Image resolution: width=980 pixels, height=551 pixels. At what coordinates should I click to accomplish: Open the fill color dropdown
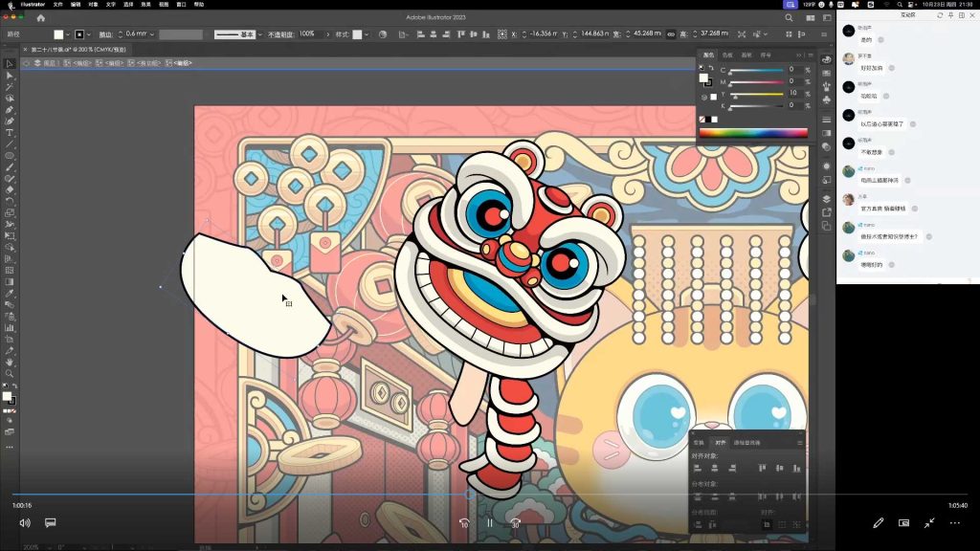[x=68, y=35]
